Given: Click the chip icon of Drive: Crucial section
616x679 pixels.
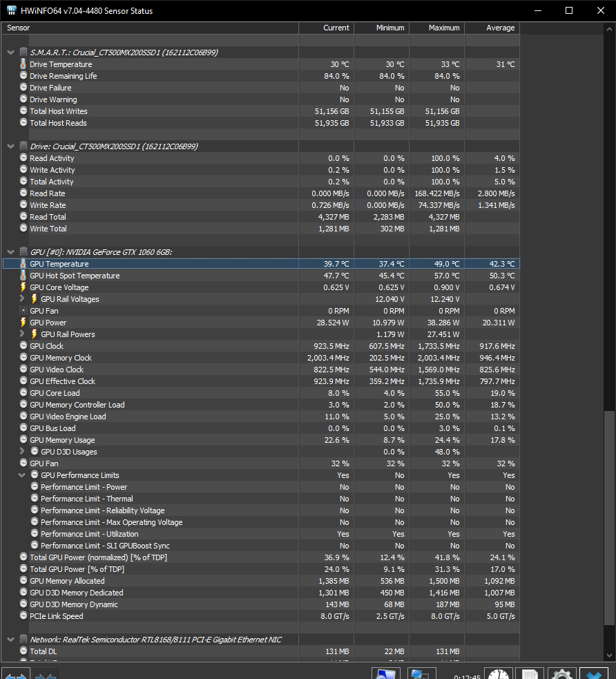Looking at the screenshot, I should pos(23,146).
